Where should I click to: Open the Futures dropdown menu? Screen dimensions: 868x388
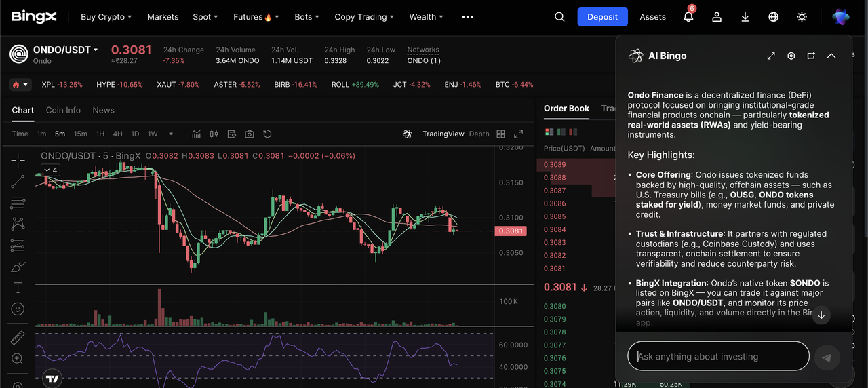tap(256, 17)
